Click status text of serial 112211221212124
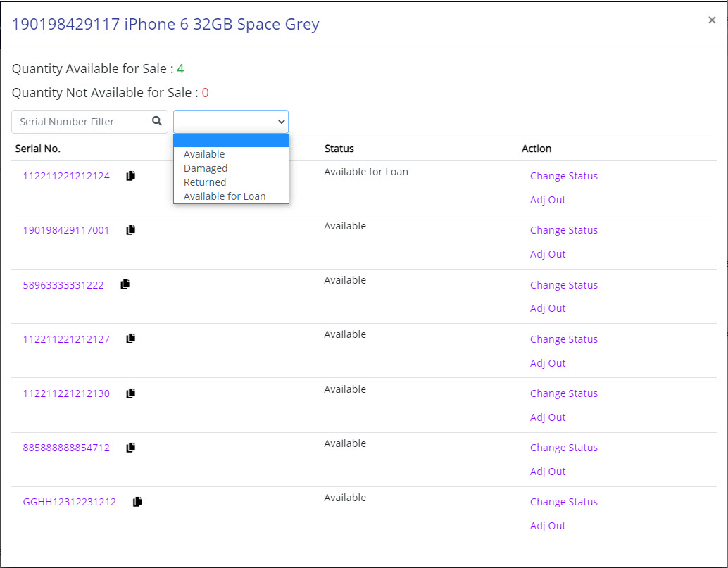Image resolution: width=728 pixels, height=568 pixels. pyautogui.click(x=366, y=172)
